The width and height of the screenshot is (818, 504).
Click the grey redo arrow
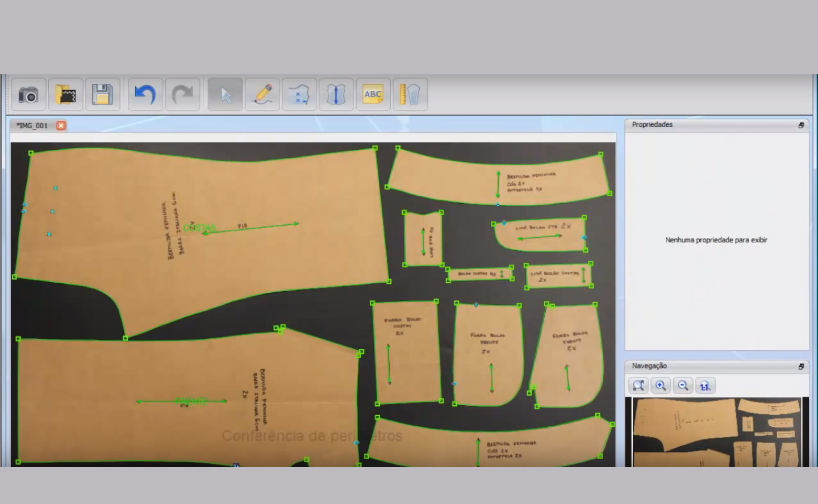[x=182, y=95]
